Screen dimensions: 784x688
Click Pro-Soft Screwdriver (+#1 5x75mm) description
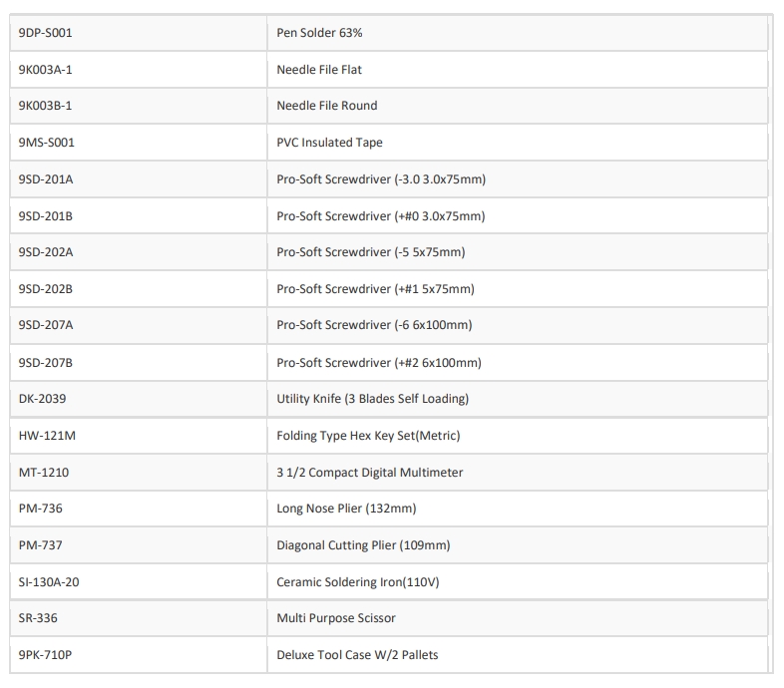375,289
